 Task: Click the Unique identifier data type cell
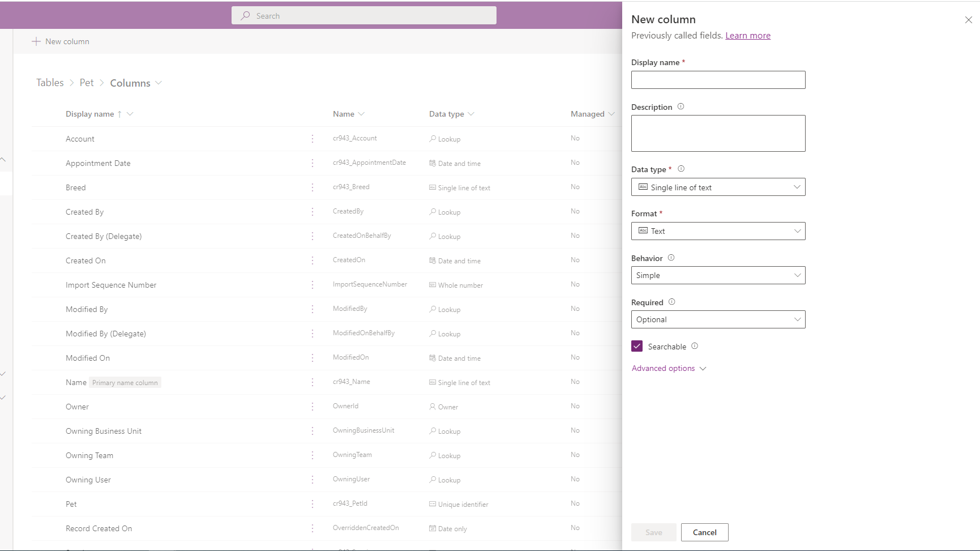(x=459, y=504)
